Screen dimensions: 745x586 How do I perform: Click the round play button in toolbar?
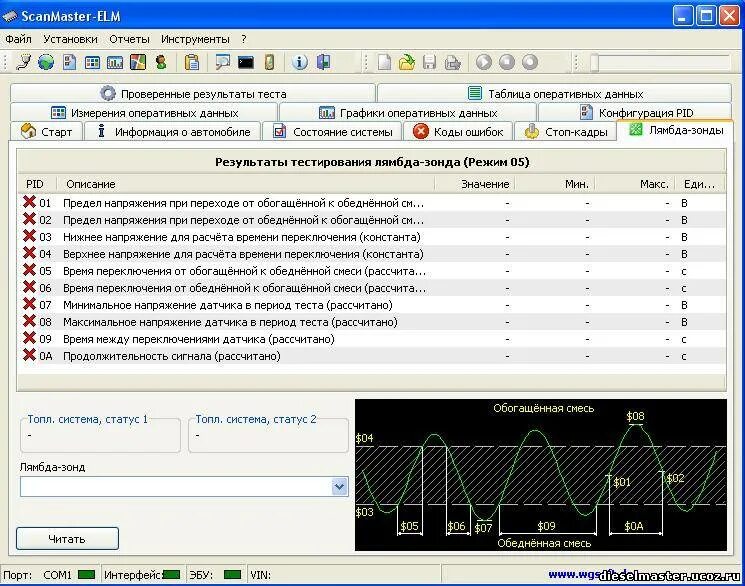pyautogui.click(x=484, y=62)
